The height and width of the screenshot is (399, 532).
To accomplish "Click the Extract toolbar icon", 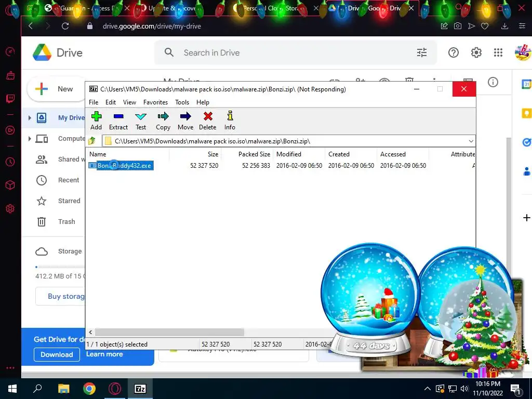I will (118, 121).
